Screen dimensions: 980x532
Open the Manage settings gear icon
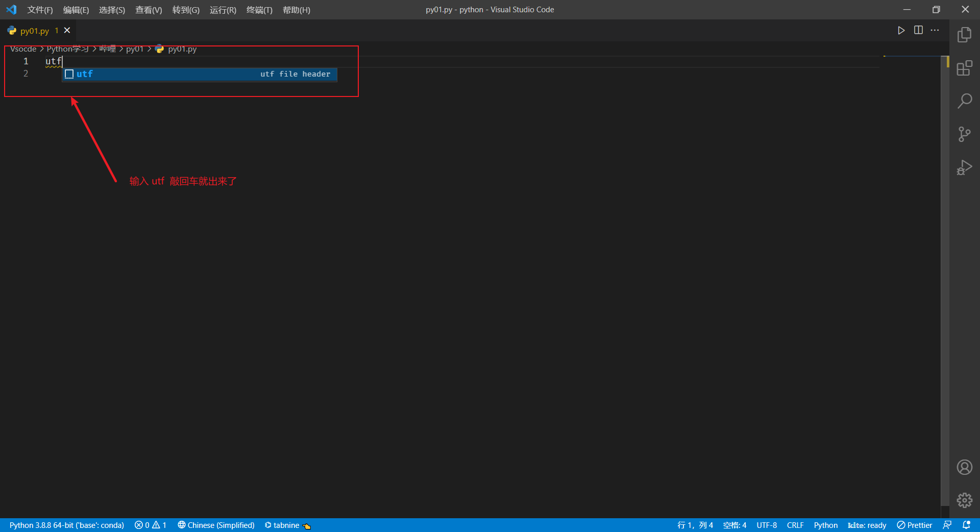coord(964,500)
